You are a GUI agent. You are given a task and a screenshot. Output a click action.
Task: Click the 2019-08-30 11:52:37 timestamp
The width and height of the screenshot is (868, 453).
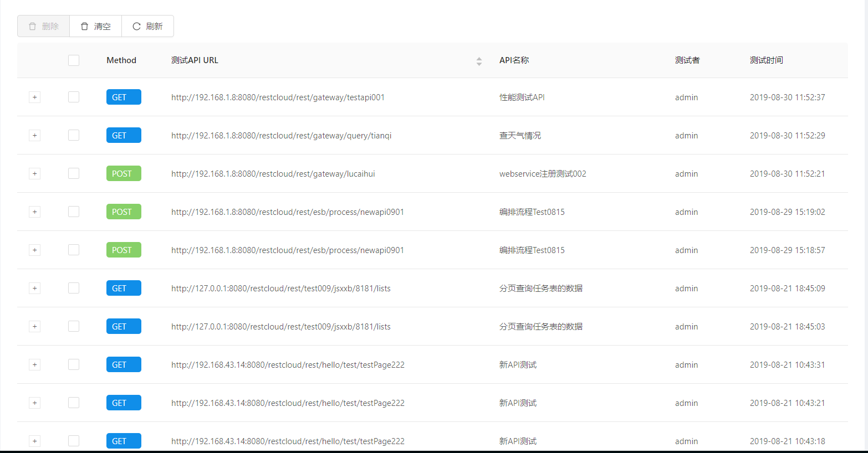click(788, 97)
